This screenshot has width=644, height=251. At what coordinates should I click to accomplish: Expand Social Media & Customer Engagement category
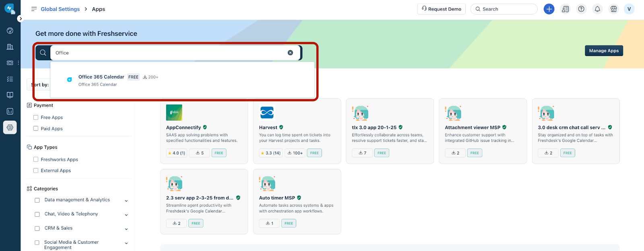126,243
